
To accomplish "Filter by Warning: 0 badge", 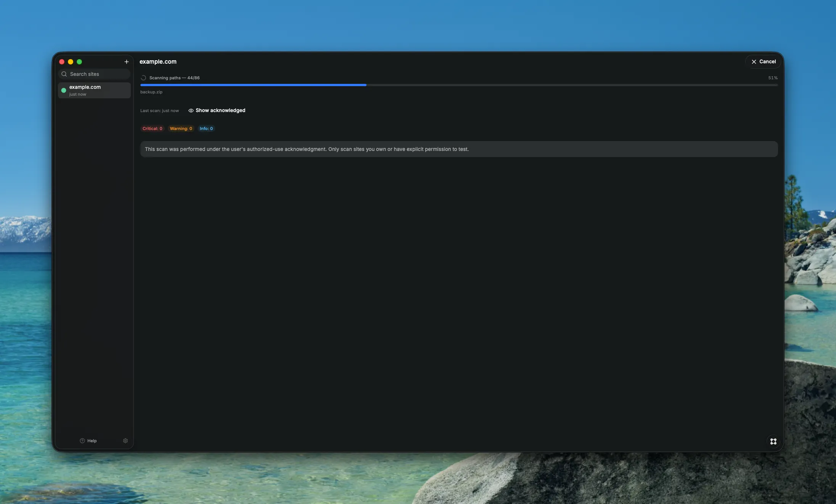I will click(181, 128).
